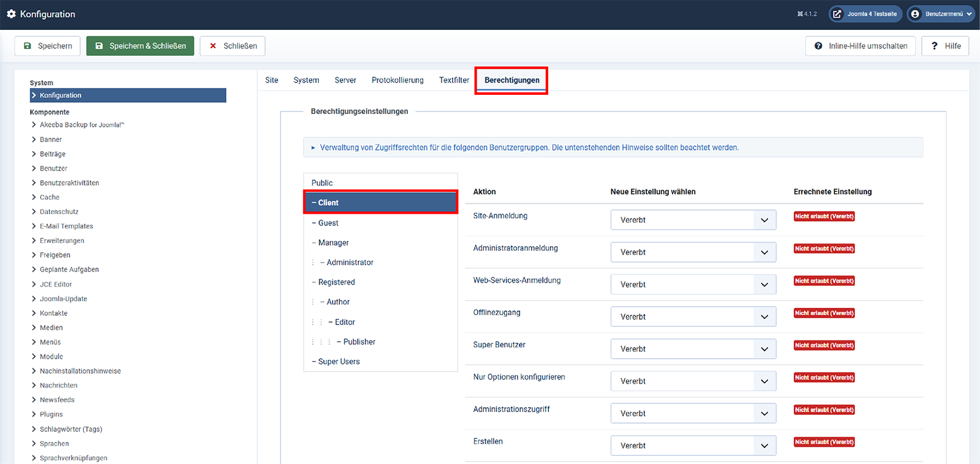
Task: Open the Protokollierung tab
Action: click(398, 80)
